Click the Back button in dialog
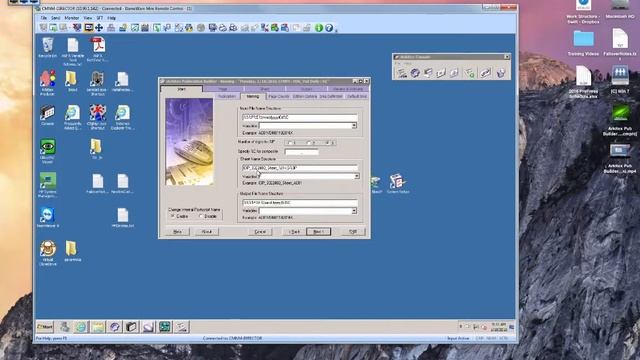Image resolution: width=640 pixels, height=360 pixels. coord(294,231)
